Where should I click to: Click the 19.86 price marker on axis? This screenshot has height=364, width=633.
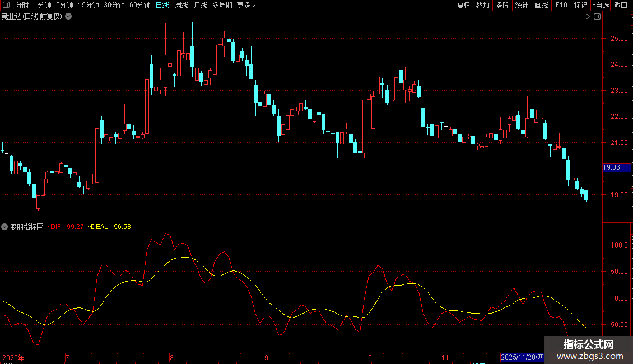(x=616, y=167)
